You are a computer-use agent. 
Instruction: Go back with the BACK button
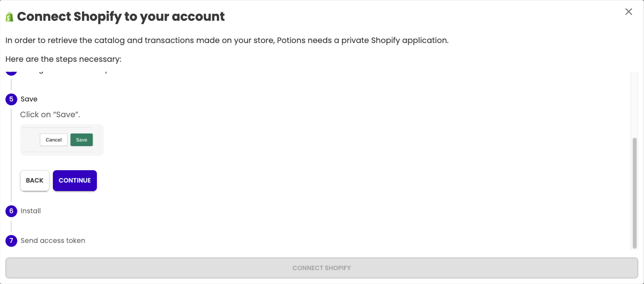35,181
